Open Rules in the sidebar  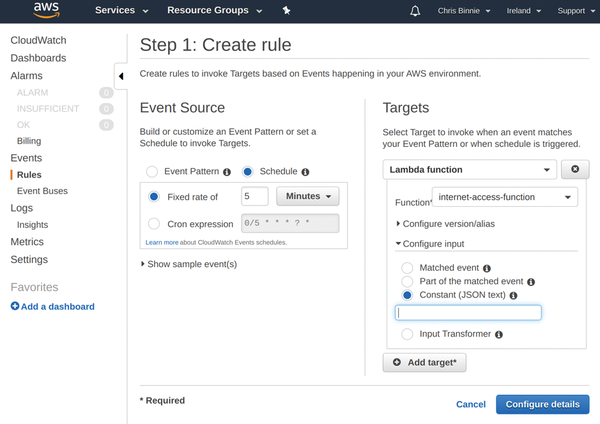click(29, 174)
